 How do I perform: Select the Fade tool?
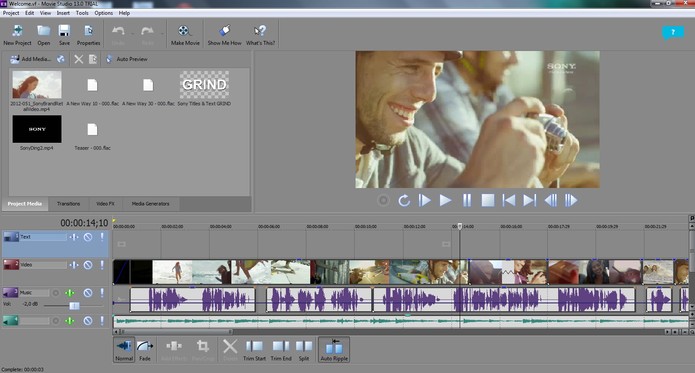point(144,350)
